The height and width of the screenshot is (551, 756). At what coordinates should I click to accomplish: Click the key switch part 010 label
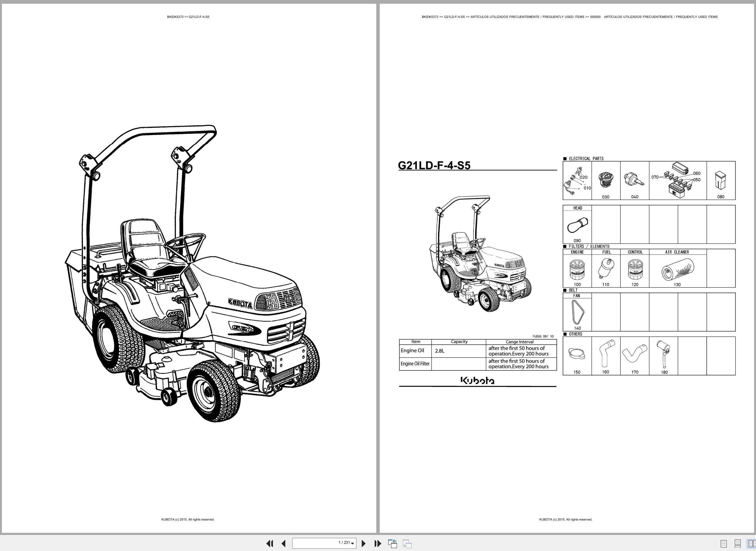tap(587, 188)
